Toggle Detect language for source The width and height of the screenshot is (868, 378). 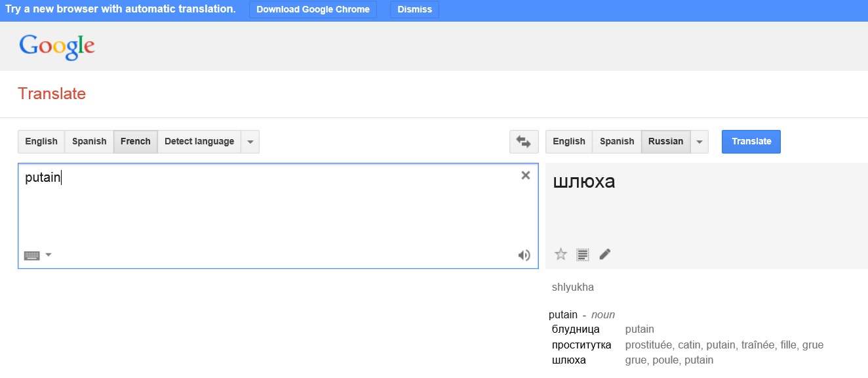pos(199,141)
